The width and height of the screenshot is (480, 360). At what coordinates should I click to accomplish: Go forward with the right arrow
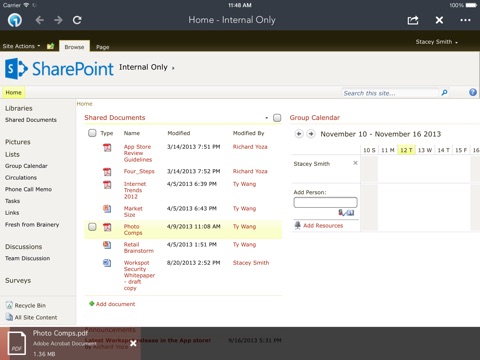(58, 20)
